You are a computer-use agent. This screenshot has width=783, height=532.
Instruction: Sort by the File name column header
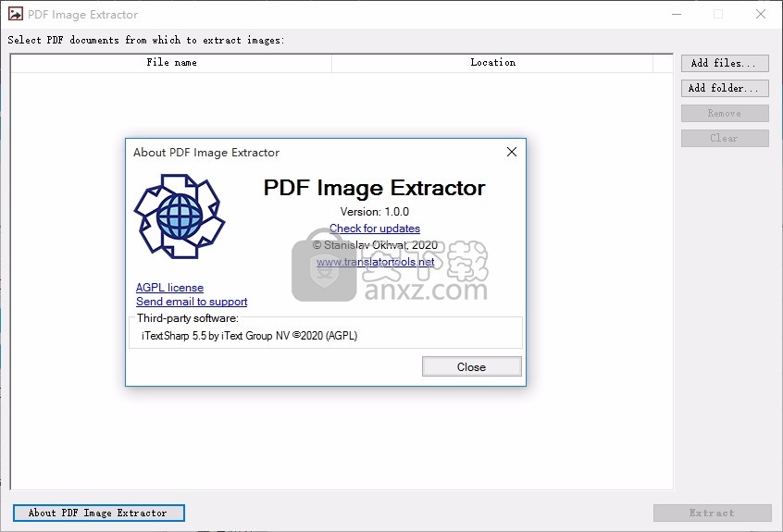point(171,62)
